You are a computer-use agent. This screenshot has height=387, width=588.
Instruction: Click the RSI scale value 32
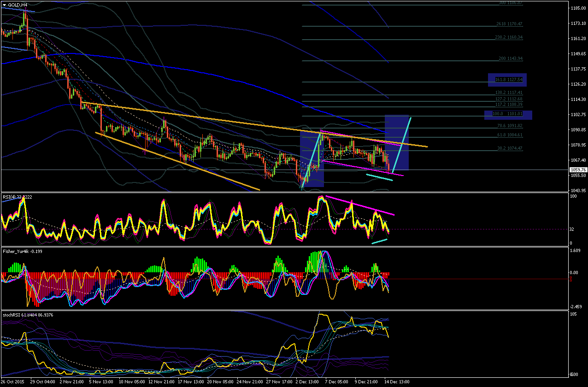572,229
